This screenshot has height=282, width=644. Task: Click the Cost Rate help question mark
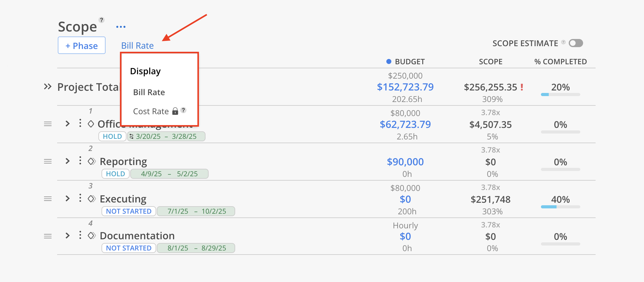click(184, 110)
